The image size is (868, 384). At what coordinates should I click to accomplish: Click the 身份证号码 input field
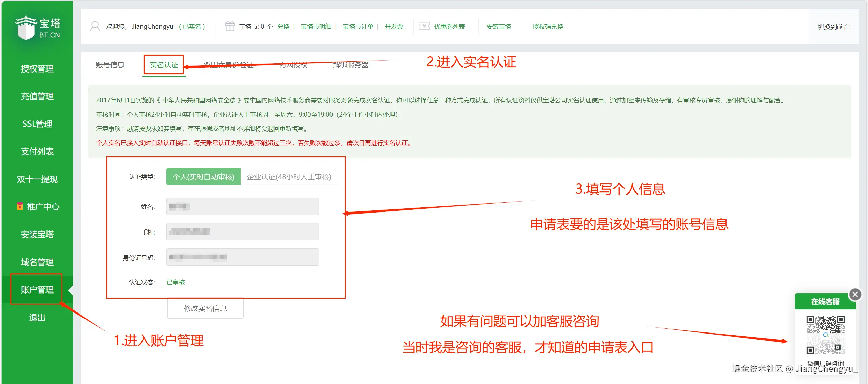(x=242, y=257)
